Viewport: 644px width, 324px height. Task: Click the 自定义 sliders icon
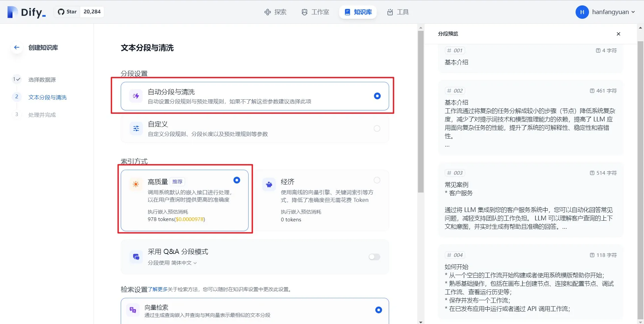pos(136,128)
